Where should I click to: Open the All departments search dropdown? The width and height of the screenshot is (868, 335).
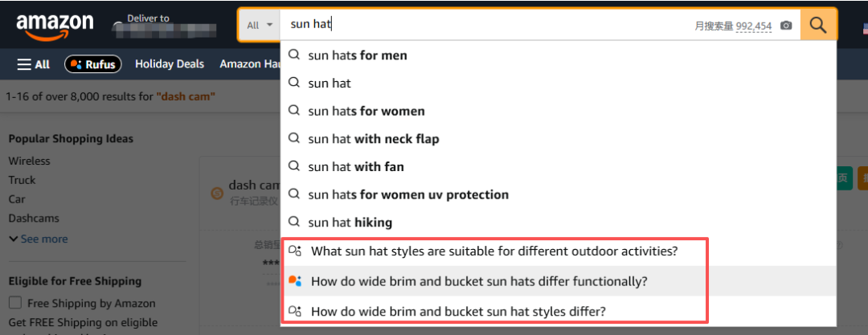click(259, 25)
